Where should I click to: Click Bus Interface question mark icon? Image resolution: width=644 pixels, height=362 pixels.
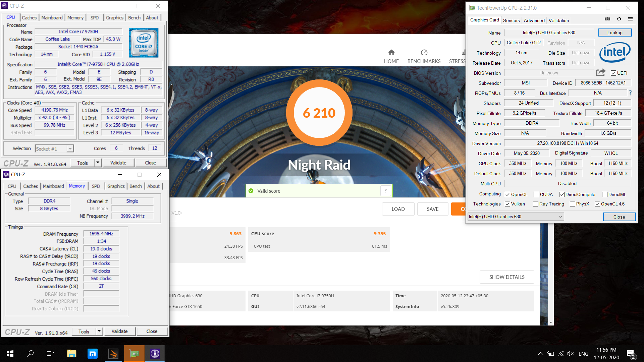pyautogui.click(x=630, y=93)
